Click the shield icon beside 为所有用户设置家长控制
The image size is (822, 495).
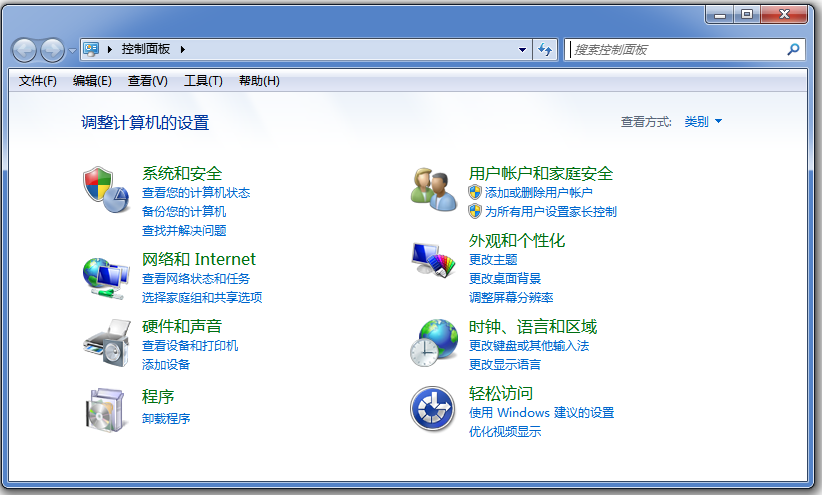[x=475, y=211]
